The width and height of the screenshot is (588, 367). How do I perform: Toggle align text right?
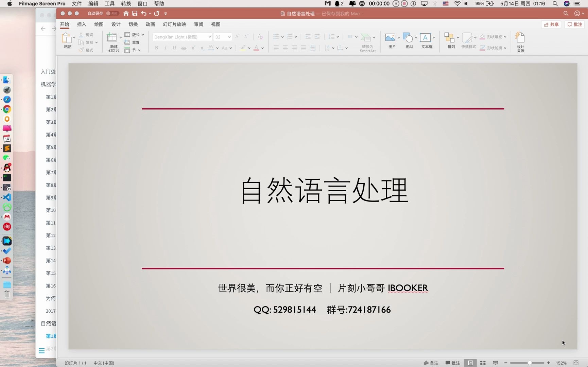click(294, 48)
